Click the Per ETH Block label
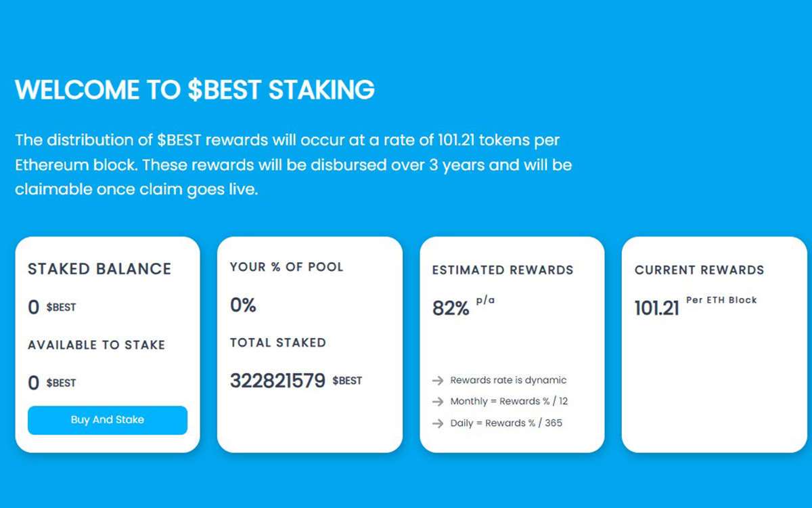 pos(722,299)
